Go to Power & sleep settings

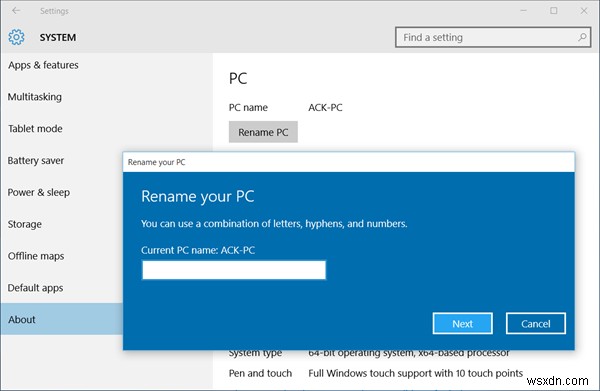click(x=39, y=192)
